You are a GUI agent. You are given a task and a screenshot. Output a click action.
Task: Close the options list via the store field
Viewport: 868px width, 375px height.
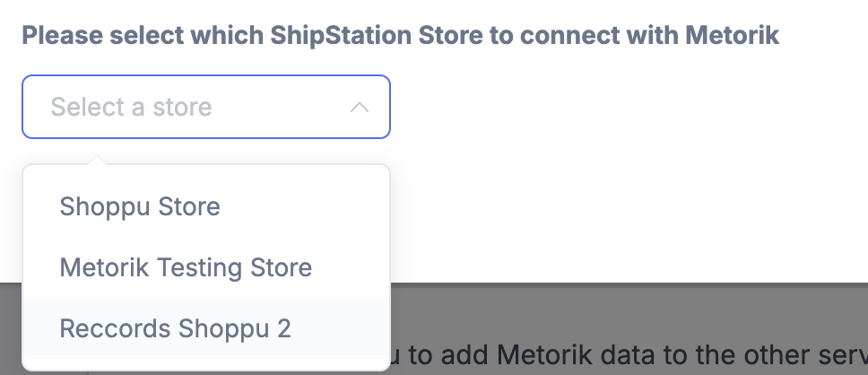(206, 107)
